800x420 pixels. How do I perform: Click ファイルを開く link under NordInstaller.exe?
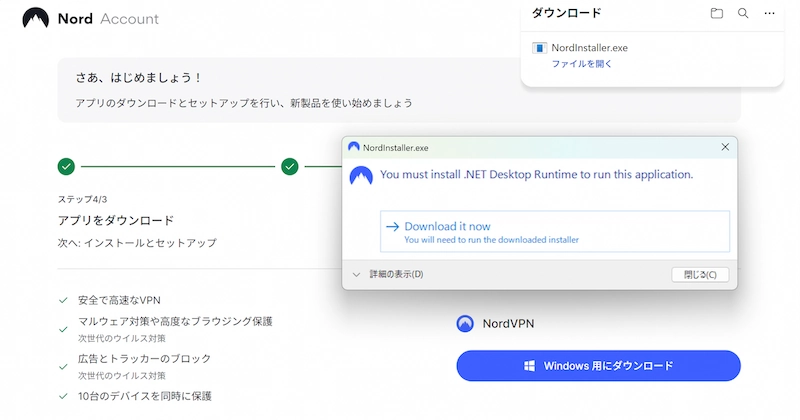pos(582,64)
